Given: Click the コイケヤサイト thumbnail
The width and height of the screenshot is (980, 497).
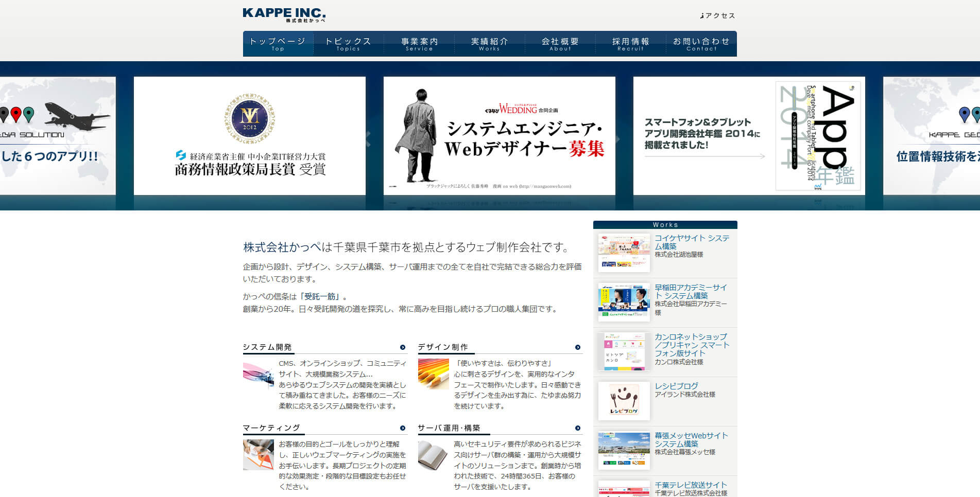Looking at the screenshot, I should [x=624, y=253].
